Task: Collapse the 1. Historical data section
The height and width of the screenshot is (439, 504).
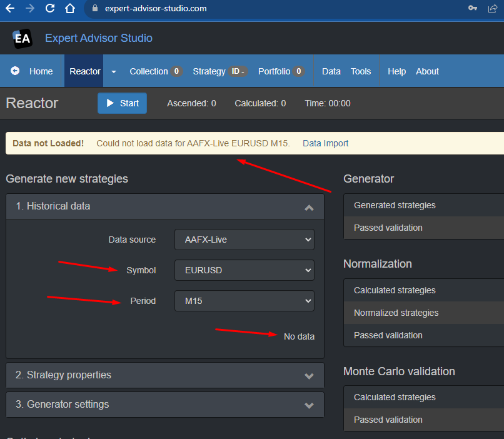Action: tap(165, 206)
